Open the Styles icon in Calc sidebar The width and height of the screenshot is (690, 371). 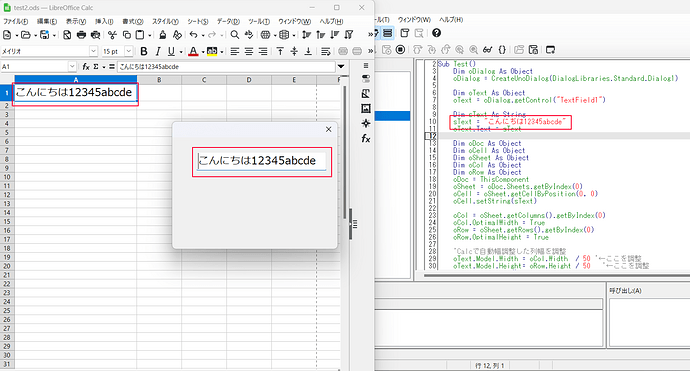coord(366,93)
